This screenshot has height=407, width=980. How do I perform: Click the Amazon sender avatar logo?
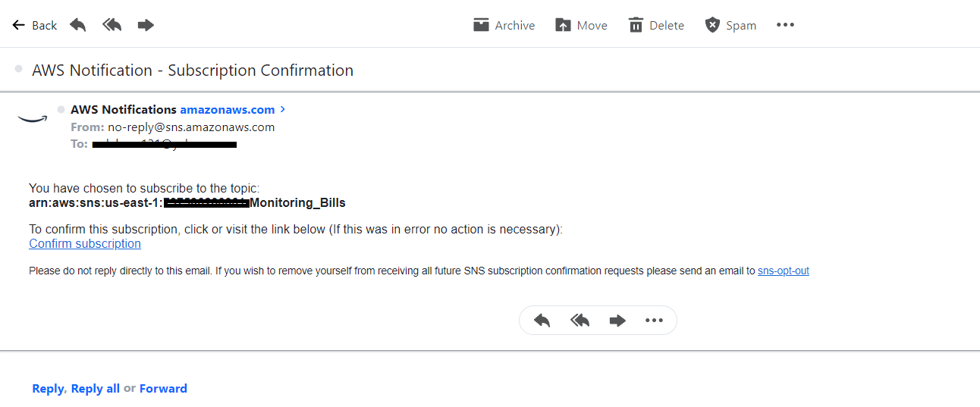click(33, 117)
